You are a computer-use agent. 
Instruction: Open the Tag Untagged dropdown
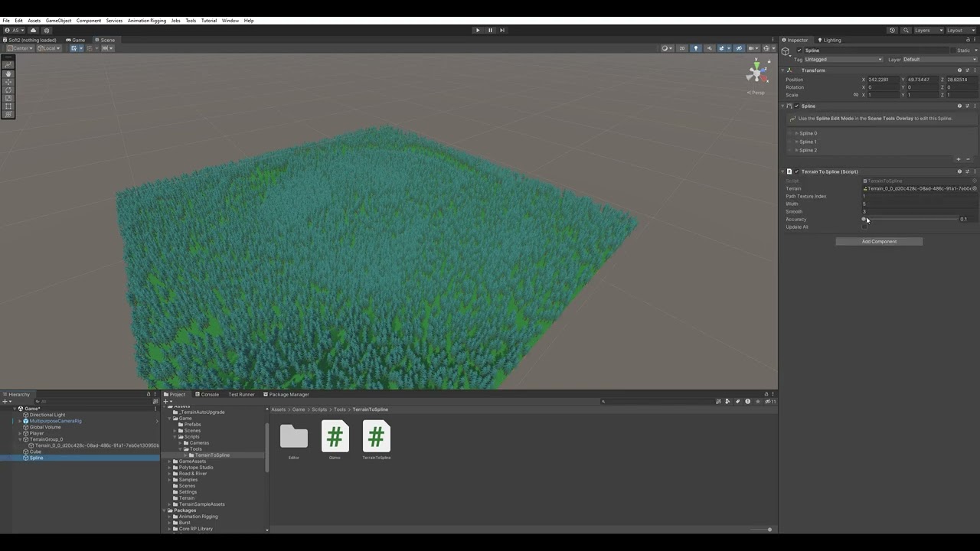[x=844, y=60]
